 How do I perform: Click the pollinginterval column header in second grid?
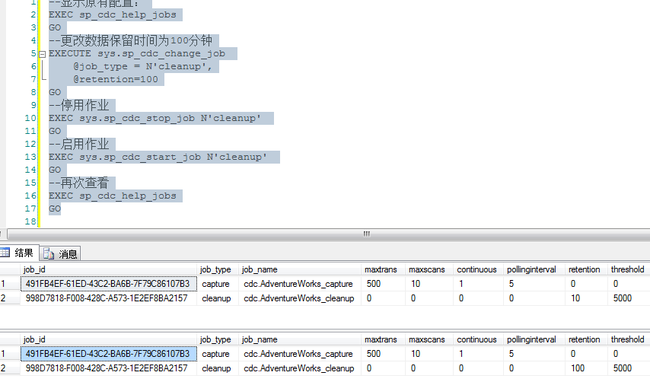534,339
